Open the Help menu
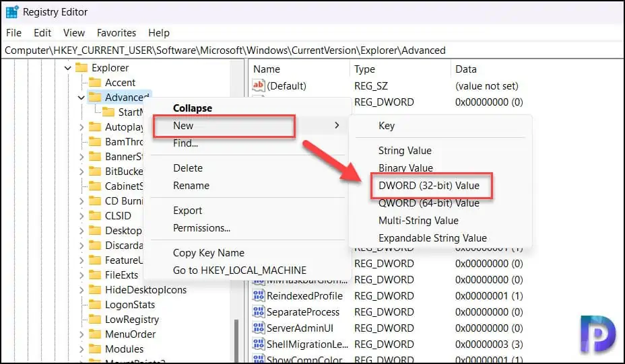625x364 pixels. tap(159, 33)
